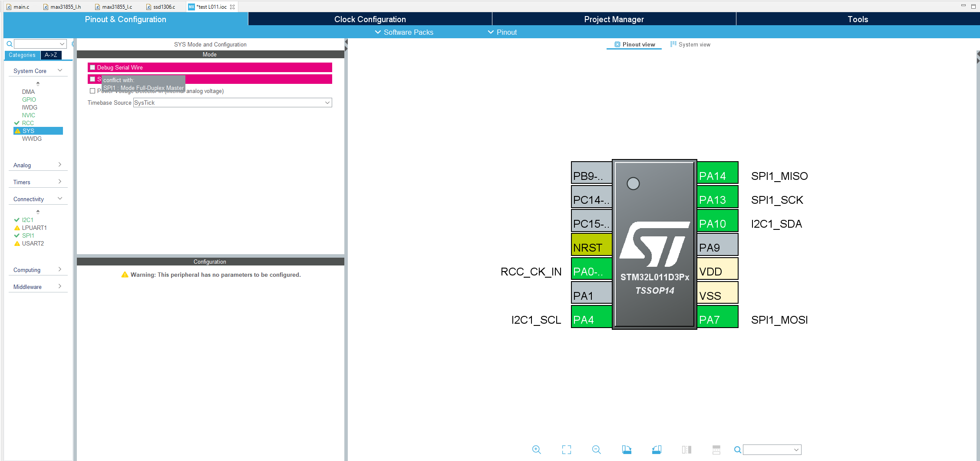Click the configuration warning triangle icon

click(125, 275)
